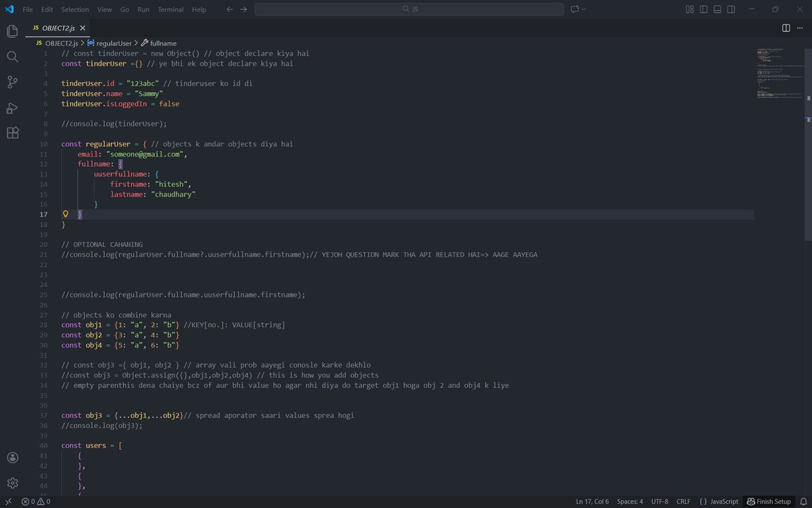Open the notifications bell in status bar
The image size is (812, 508).
tap(803, 501)
